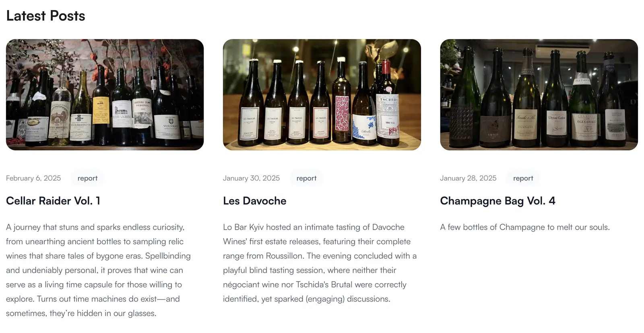Viewport: 644px width, 333px height.
Task: Click the Champagne Bag cover photo
Action: pyautogui.click(x=539, y=95)
